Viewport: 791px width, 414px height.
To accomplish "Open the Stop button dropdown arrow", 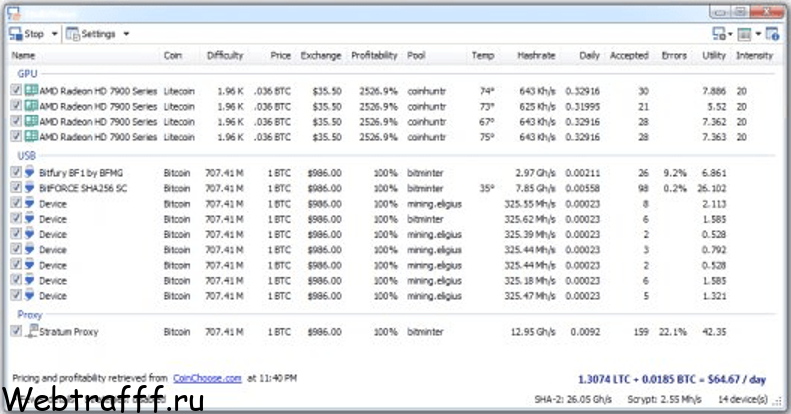I will pos(54,34).
